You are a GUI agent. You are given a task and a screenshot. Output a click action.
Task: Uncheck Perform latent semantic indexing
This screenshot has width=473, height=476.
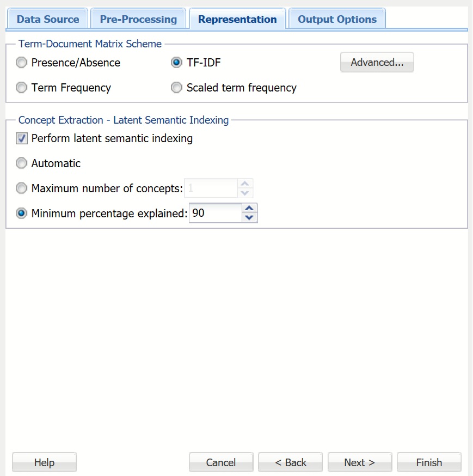point(21,139)
